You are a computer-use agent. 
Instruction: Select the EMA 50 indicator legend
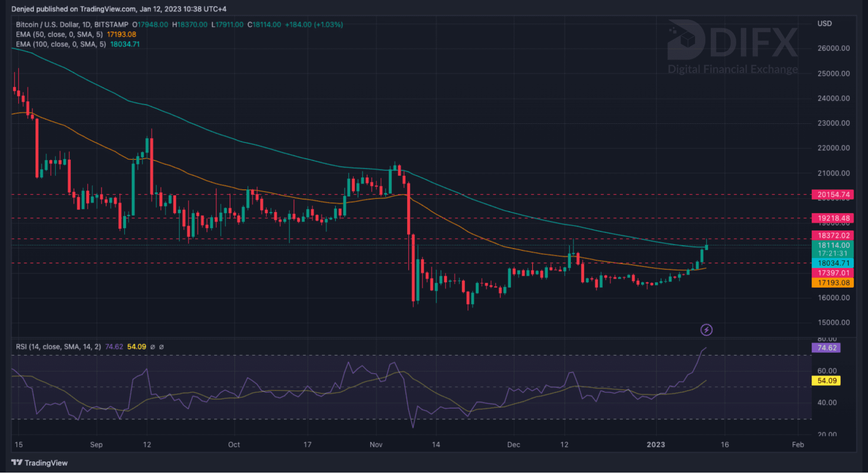59,34
